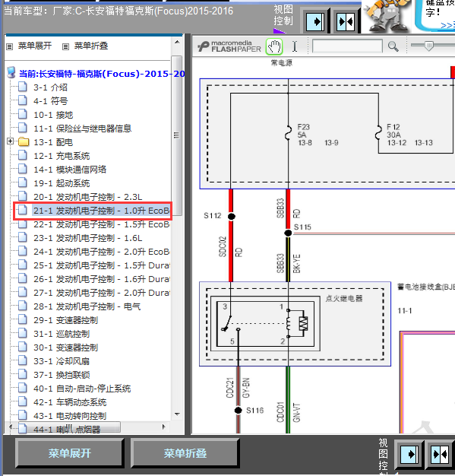This screenshot has height=476, width=455.
Task: Click the S112 splice label
Action: [213, 215]
